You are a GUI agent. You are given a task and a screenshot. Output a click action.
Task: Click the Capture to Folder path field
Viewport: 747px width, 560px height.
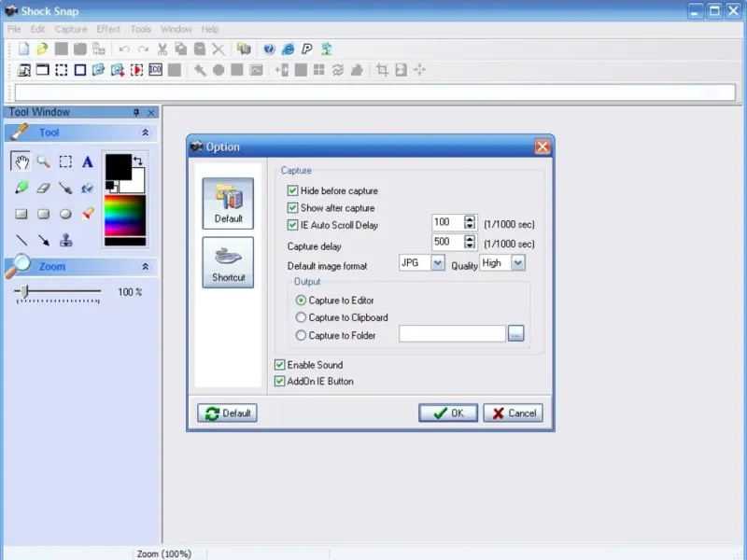(452, 333)
